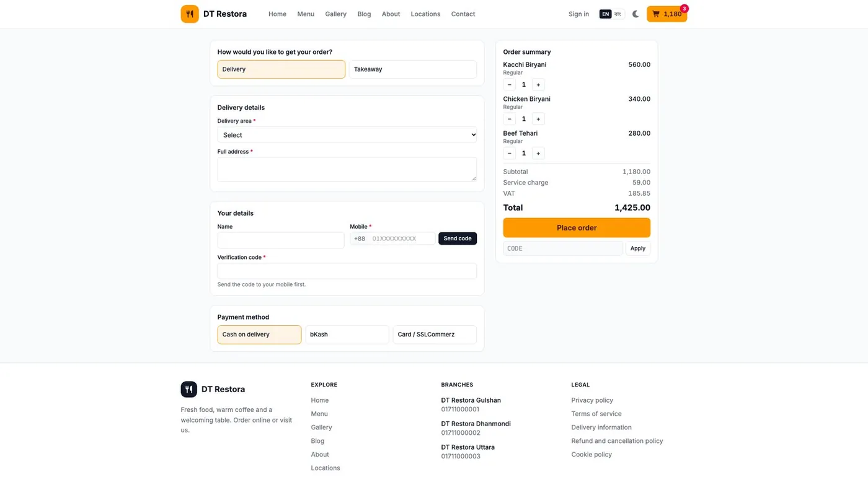Open Privacy policy footer link
Screen dimensions: 868x477
[x=592, y=400]
